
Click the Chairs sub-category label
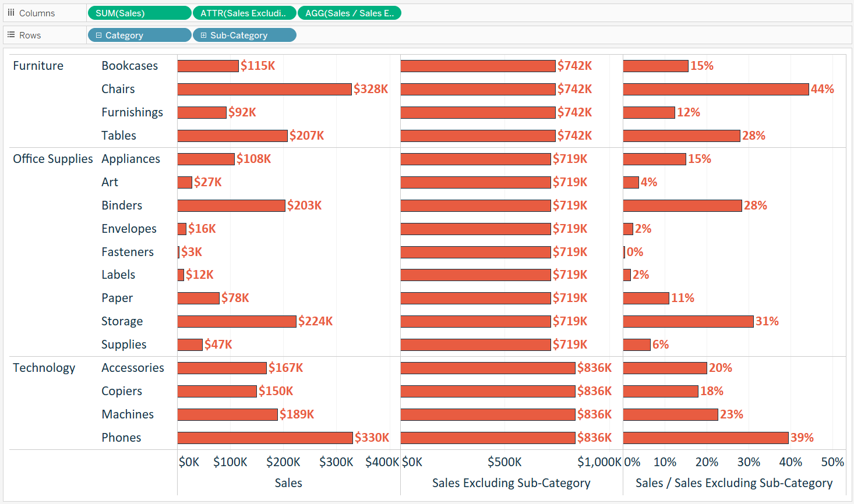coord(118,89)
